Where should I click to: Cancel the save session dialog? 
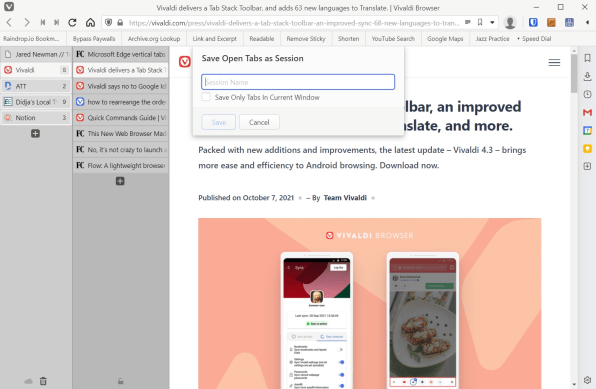click(x=259, y=122)
